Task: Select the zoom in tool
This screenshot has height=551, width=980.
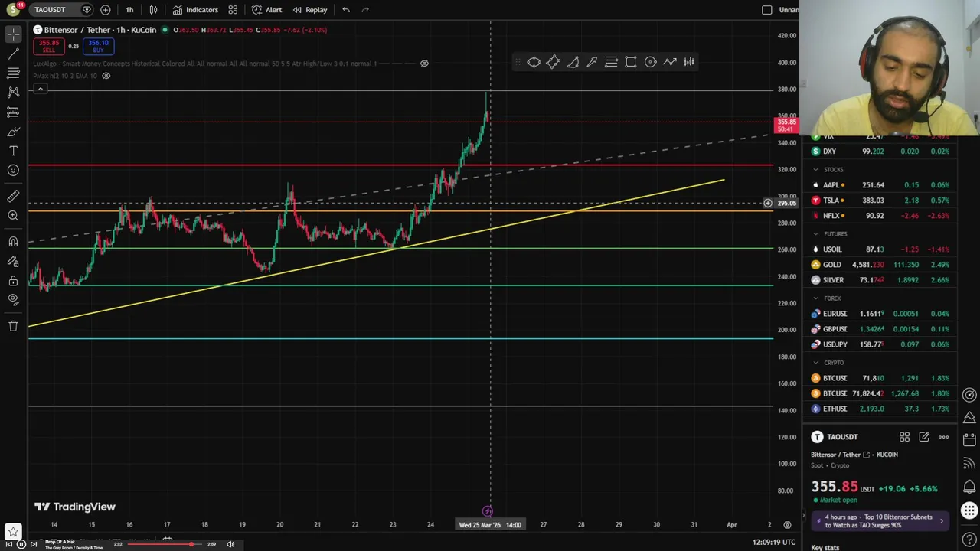Action: click(x=13, y=216)
